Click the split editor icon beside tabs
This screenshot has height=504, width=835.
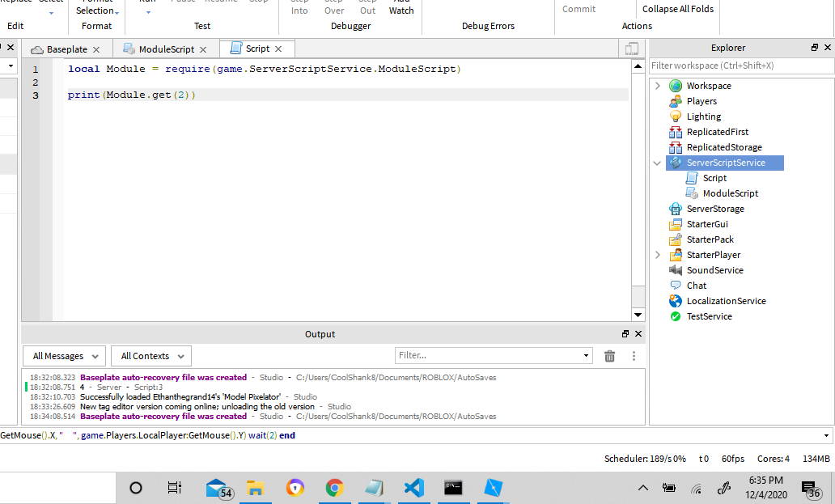(632, 49)
